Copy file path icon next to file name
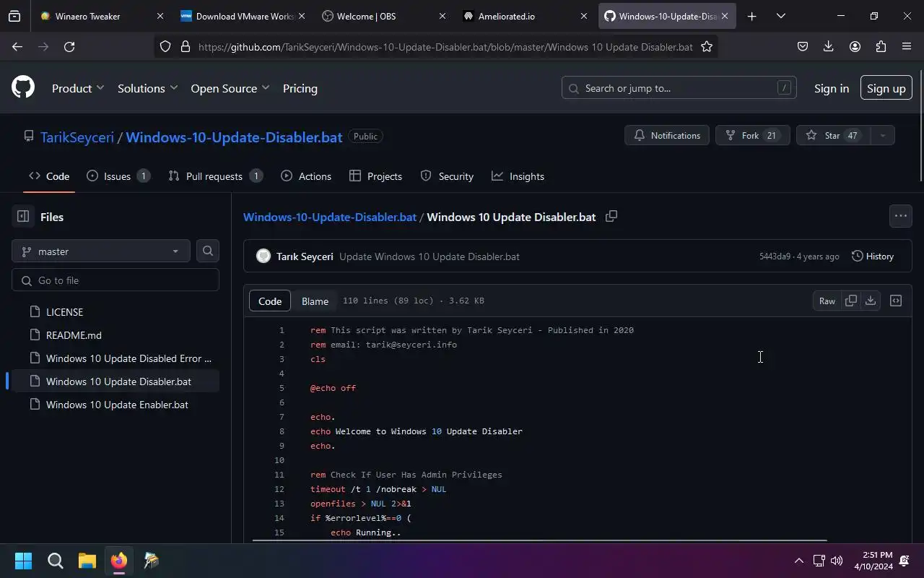The image size is (924, 578). pyautogui.click(x=611, y=217)
